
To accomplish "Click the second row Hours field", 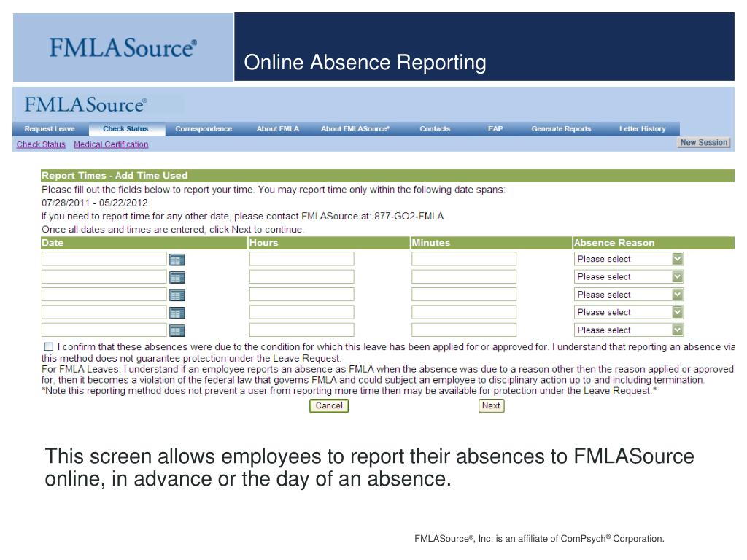I will pyautogui.click(x=301, y=276).
